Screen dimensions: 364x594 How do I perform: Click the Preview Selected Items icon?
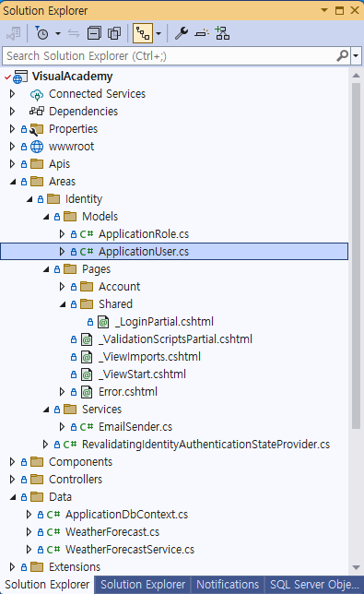pos(202,33)
